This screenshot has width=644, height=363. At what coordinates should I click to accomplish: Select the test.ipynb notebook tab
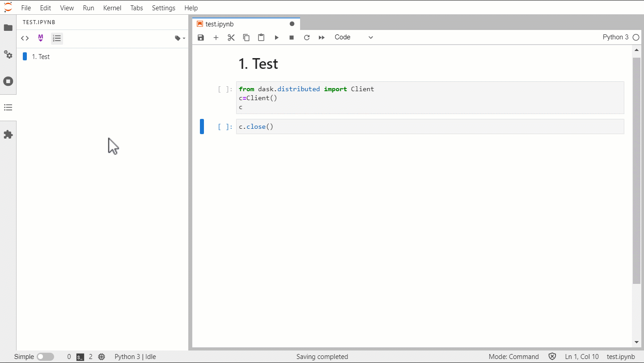246,24
